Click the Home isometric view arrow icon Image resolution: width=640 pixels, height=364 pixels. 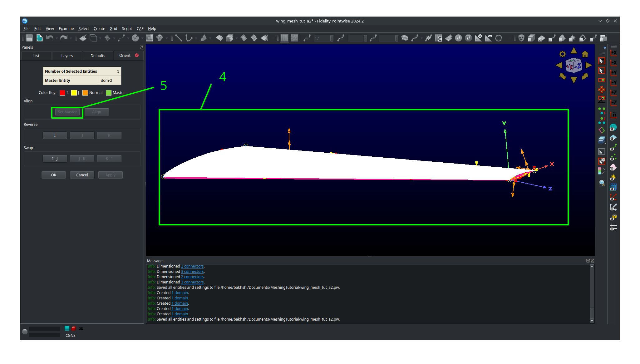coord(585,54)
